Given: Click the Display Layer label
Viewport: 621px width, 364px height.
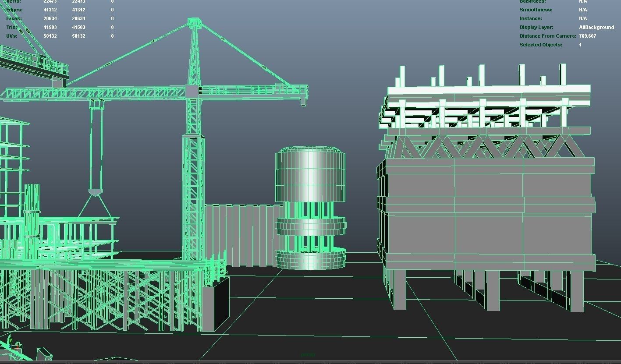Looking at the screenshot, I should [x=537, y=27].
